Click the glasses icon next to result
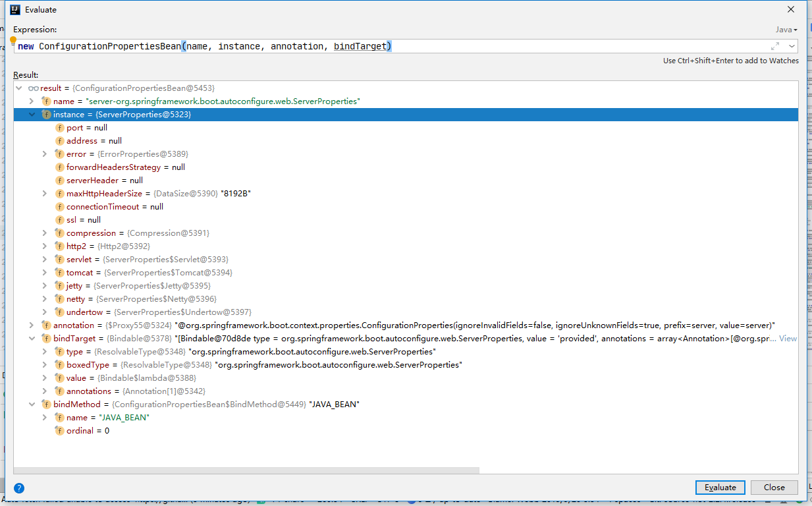This screenshot has height=506, width=812. [x=33, y=88]
